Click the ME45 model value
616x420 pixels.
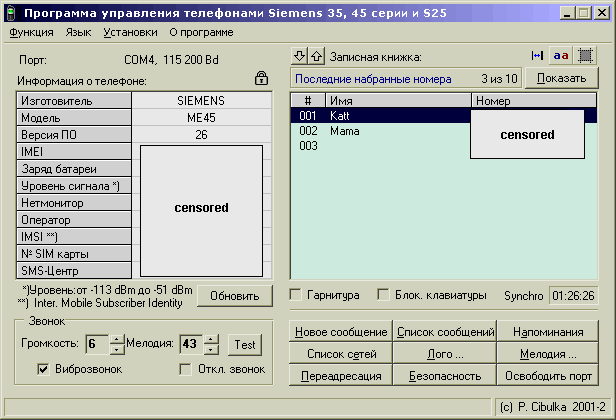pos(201,117)
